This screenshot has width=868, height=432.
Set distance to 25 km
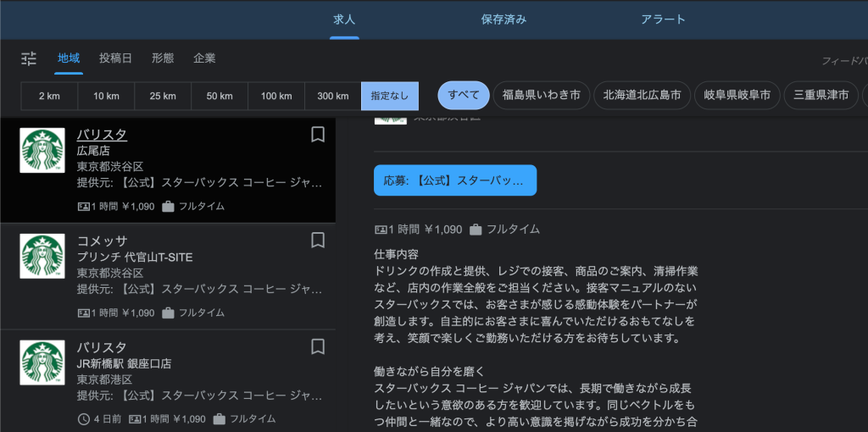tap(163, 97)
